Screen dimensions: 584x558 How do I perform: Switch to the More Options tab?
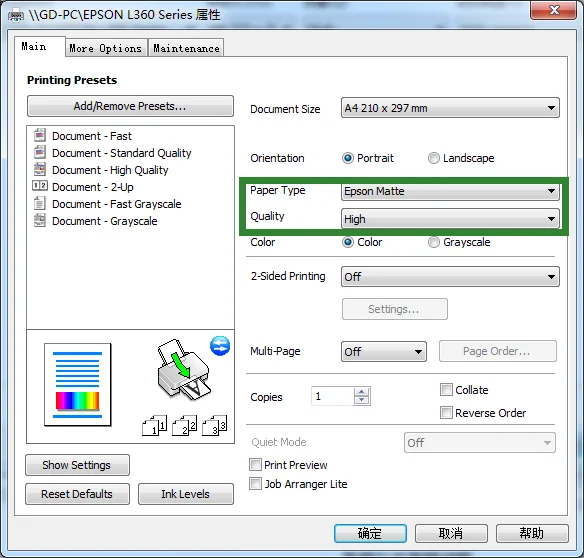tap(106, 48)
